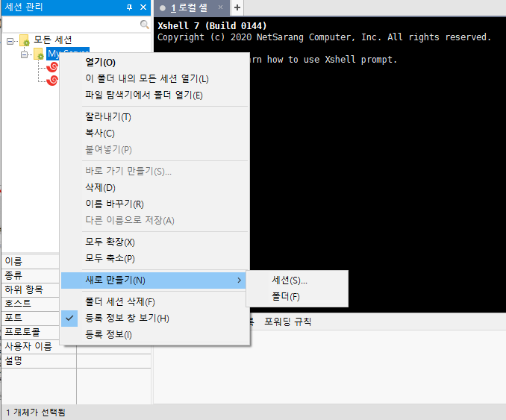Image resolution: width=506 pixels, height=420 pixels.
Task: Click the 설명 property row
Action: point(76,360)
